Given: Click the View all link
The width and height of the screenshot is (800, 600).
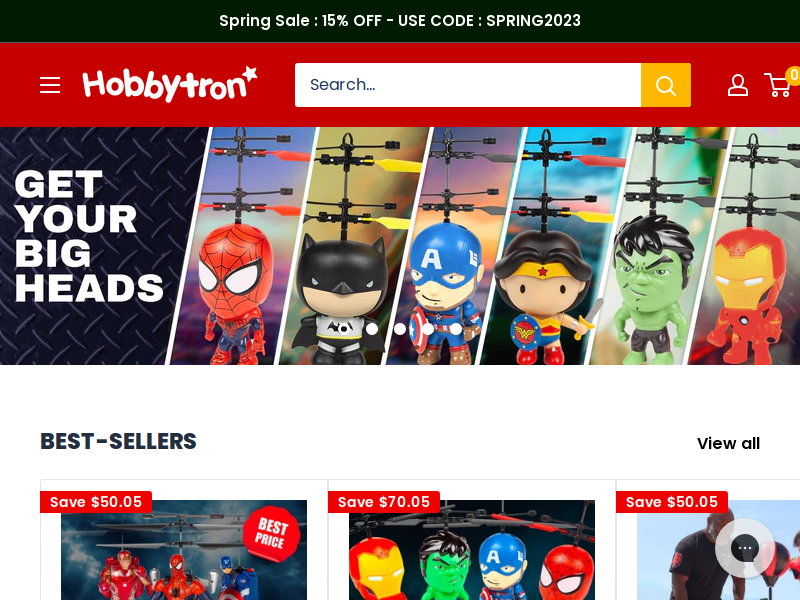Looking at the screenshot, I should (x=728, y=443).
